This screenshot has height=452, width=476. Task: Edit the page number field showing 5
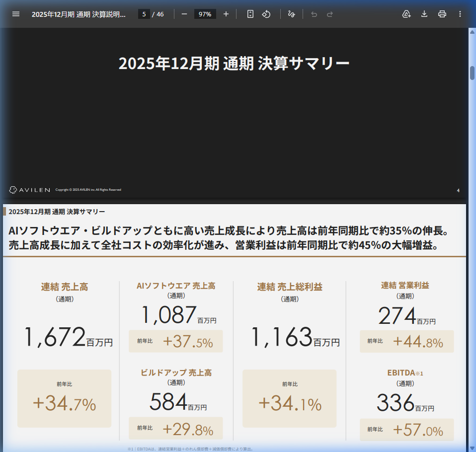tap(144, 14)
